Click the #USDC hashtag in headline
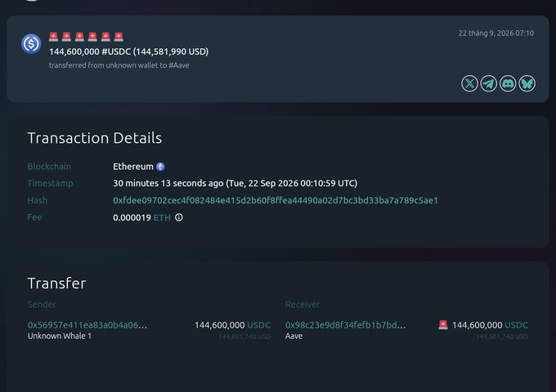 116,51
